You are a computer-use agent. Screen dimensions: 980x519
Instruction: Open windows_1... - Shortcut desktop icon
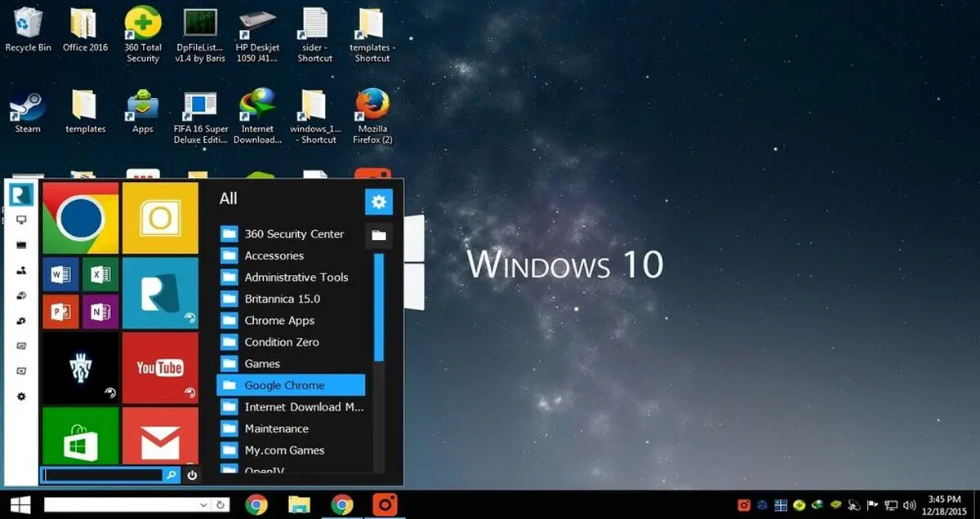point(315,117)
